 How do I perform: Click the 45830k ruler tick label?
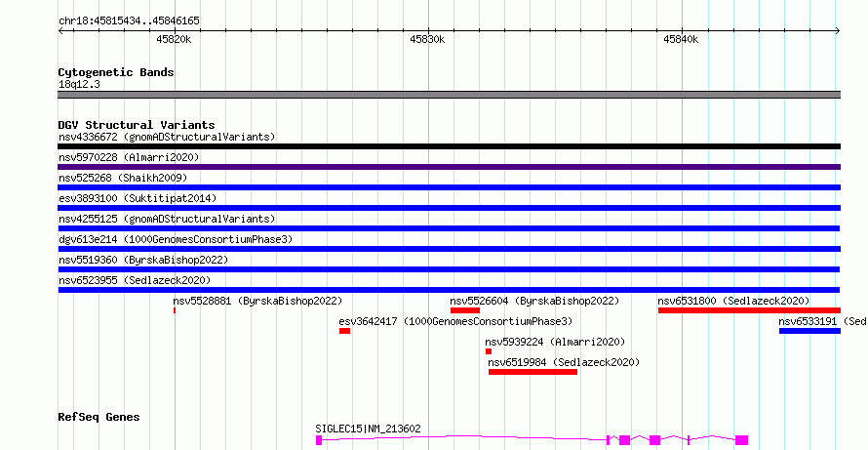tap(427, 39)
